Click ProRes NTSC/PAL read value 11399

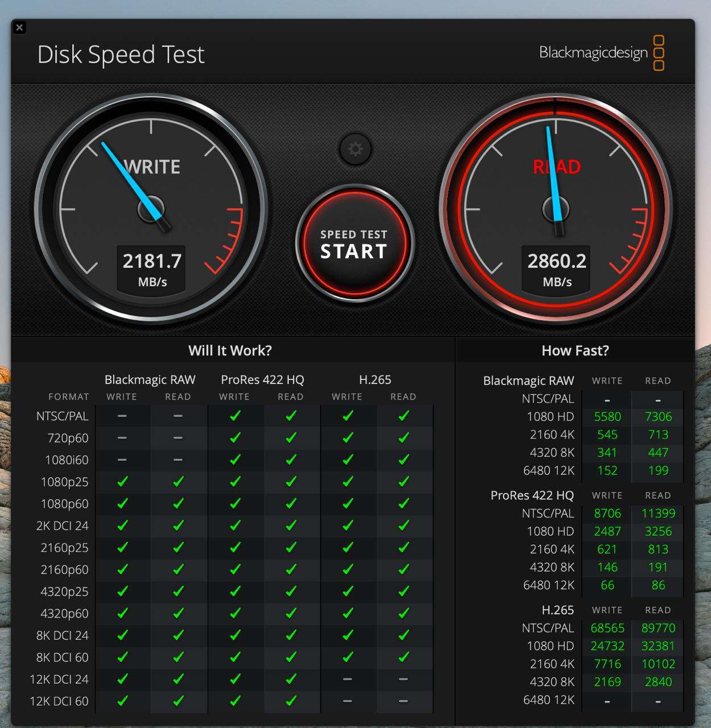(658, 513)
